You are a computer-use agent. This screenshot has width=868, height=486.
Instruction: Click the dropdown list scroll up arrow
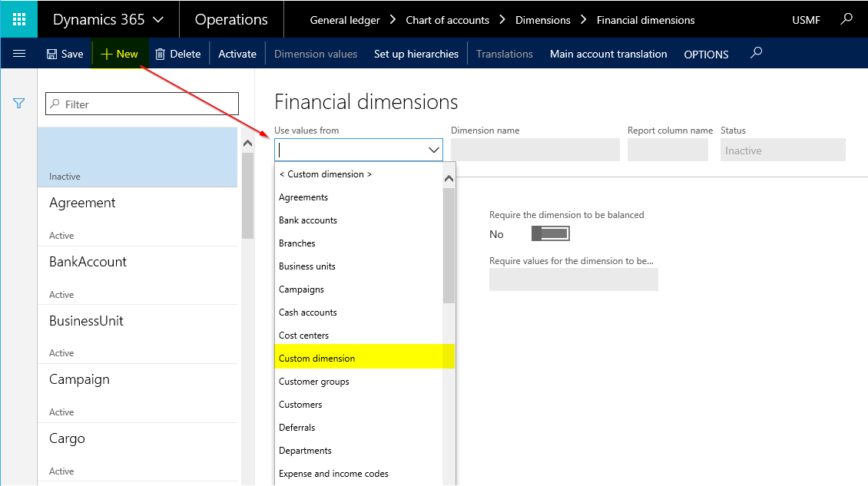(x=449, y=179)
